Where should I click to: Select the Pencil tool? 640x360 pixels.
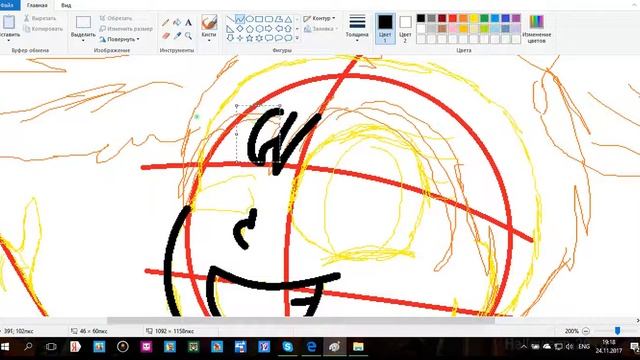pyautogui.click(x=165, y=22)
